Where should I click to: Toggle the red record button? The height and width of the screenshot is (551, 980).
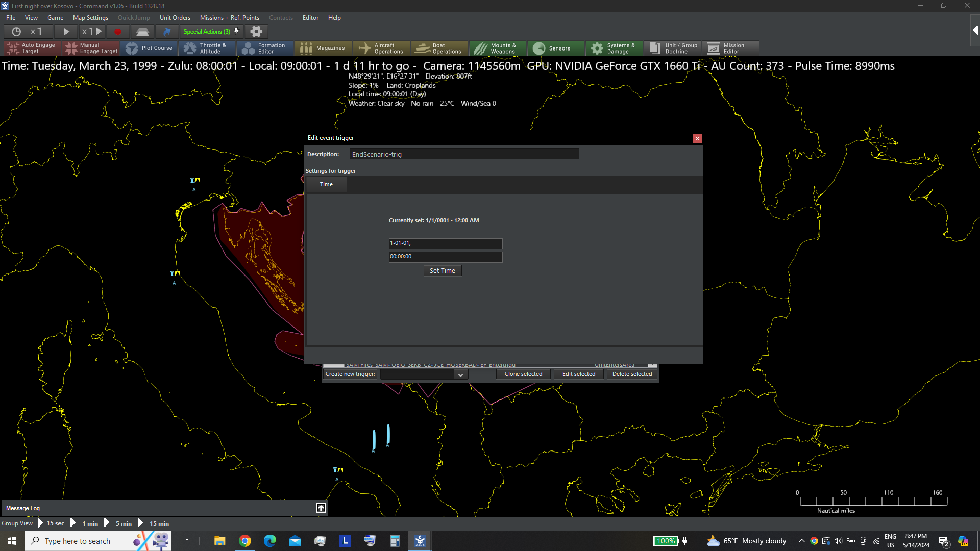tap(118, 32)
